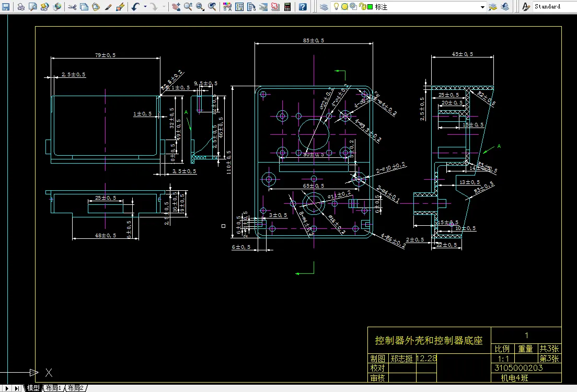Click the 机电4班 class text
577x392 pixels.
[x=514, y=378]
